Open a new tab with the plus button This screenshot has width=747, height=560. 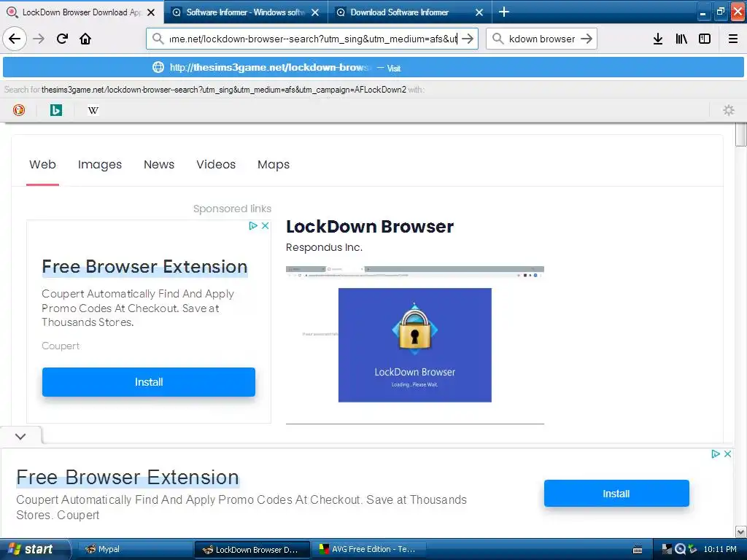[x=503, y=12]
